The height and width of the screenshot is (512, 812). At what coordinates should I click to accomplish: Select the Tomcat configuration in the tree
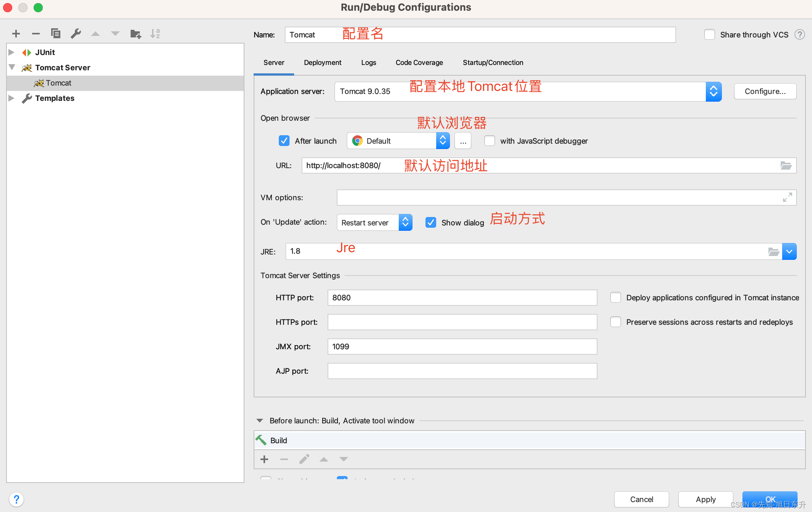point(125,83)
